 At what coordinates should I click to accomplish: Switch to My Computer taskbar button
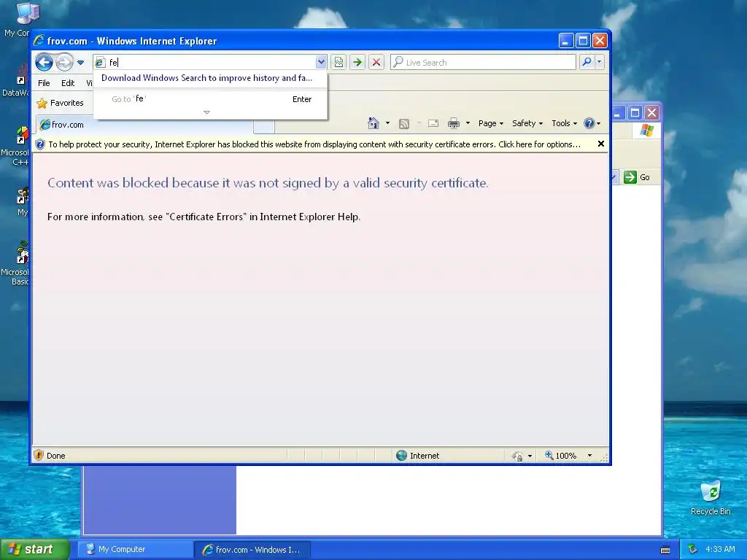135,549
